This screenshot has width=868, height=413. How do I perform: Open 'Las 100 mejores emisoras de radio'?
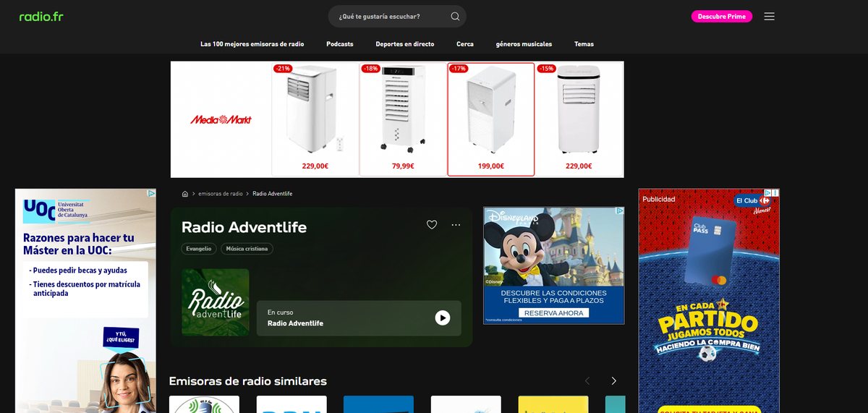(x=252, y=44)
